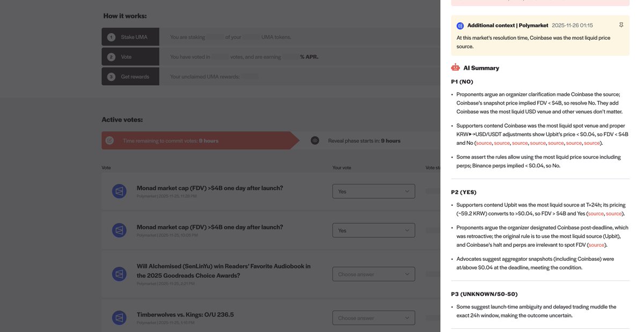The image size is (644, 332).
Task: Click the step 2 number circle
Action: tap(111, 57)
